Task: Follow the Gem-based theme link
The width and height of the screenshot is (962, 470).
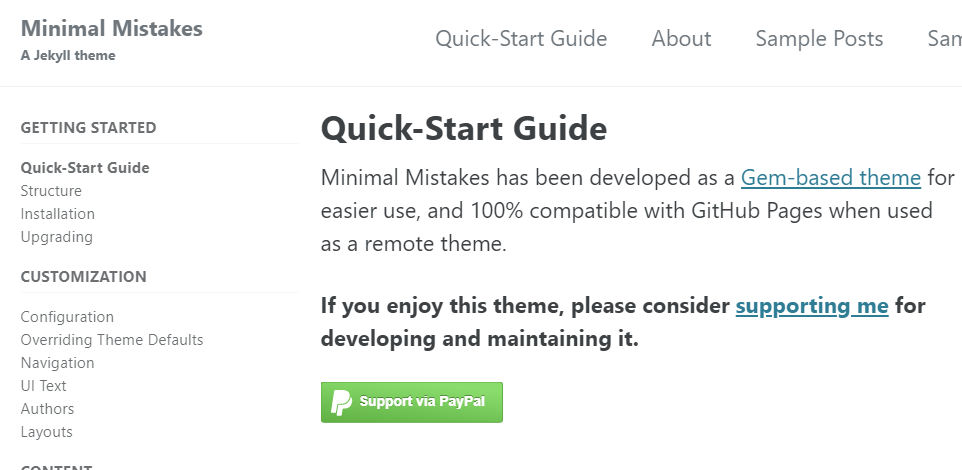Action: [831, 178]
